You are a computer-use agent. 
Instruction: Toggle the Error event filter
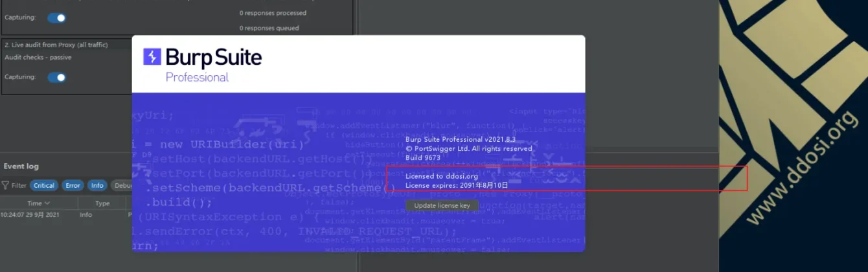coord(73,185)
